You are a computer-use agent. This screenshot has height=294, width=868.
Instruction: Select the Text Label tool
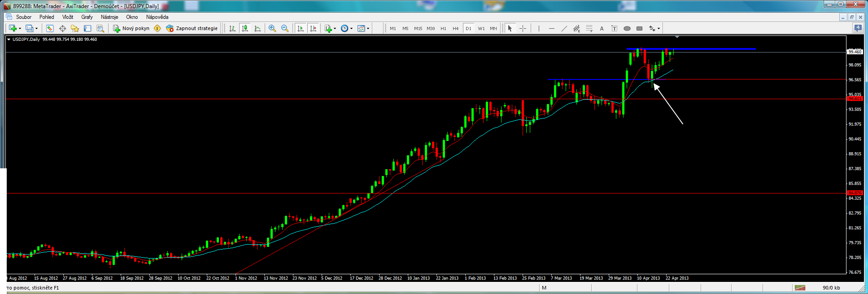click(614, 28)
